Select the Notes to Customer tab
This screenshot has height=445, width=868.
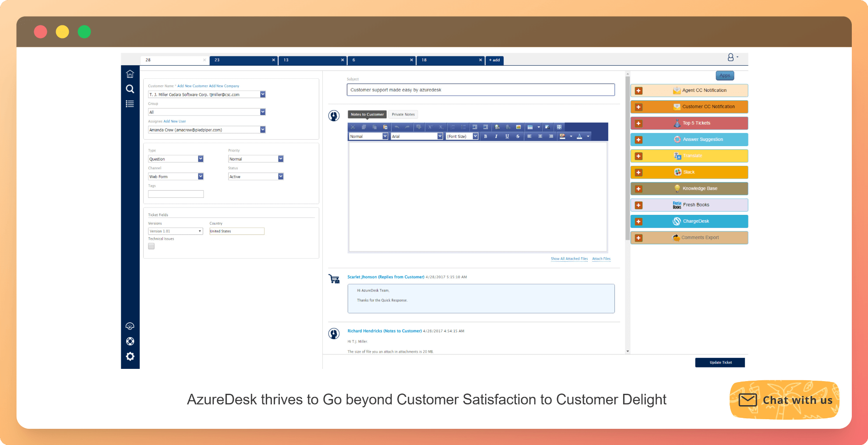click(x=367, y=114)
